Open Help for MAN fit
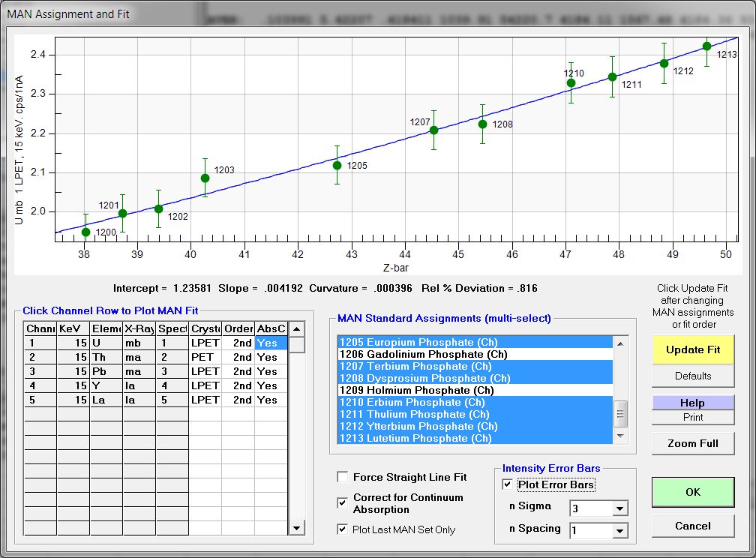Image resolution: width=756 pixels, height=558 pixels. (692, 403)
